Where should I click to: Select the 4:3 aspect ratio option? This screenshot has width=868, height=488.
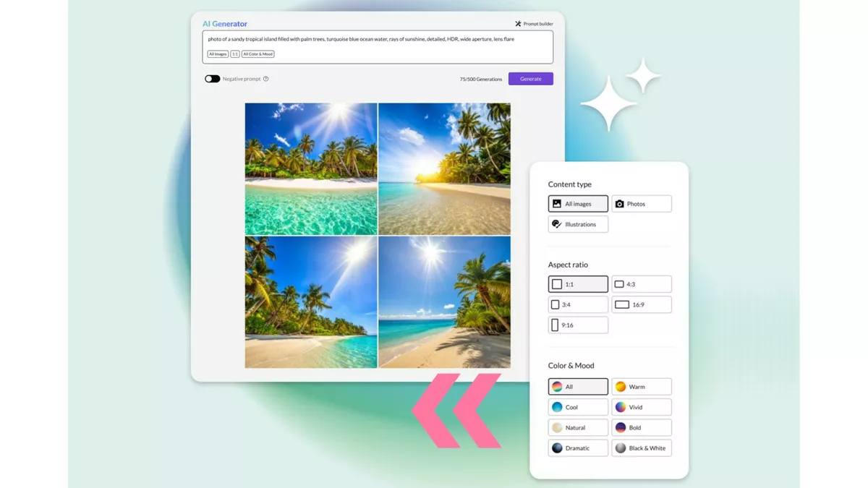(641, 283)
